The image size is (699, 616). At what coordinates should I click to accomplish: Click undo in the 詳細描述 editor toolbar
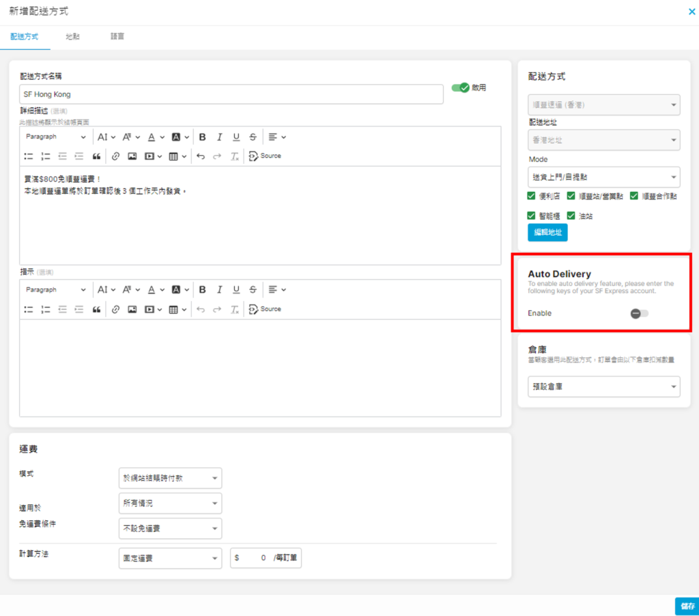(200, 156)
